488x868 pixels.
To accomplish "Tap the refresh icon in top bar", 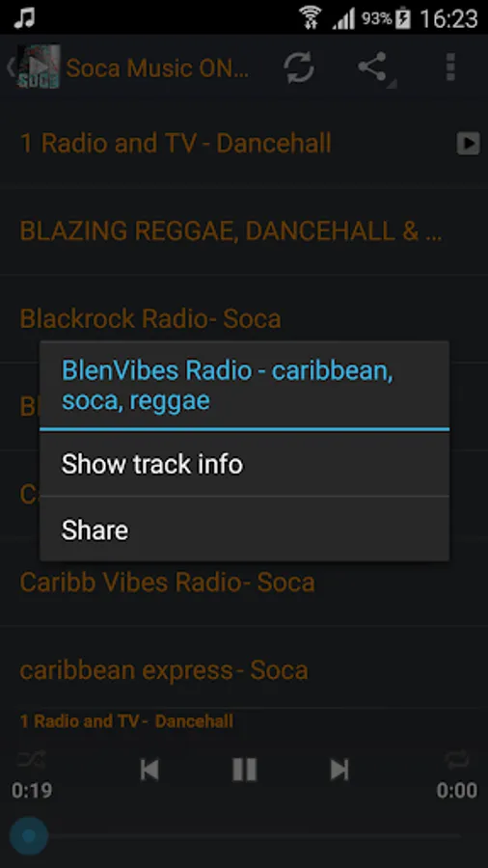I will point(299,68).
